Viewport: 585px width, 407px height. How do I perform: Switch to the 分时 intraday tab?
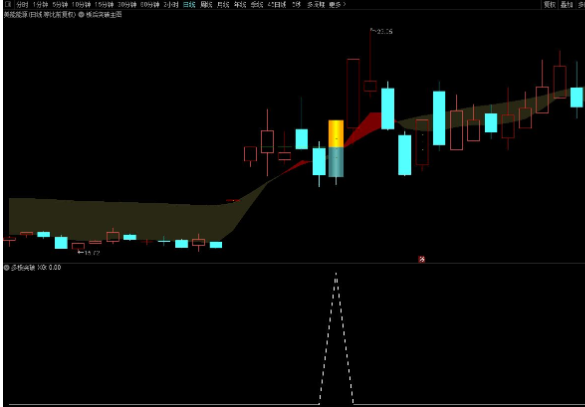tap(22, 4)
